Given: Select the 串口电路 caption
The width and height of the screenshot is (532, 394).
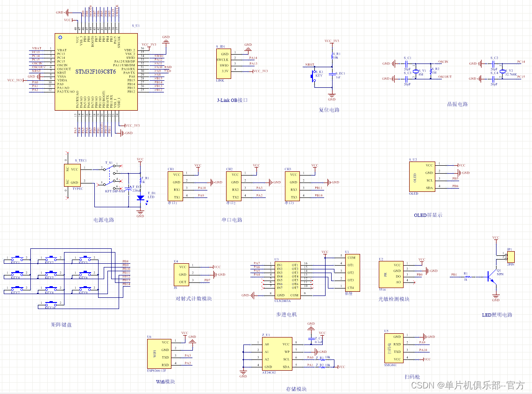Looking at the screenshot, I should click(x=232, y=220).
